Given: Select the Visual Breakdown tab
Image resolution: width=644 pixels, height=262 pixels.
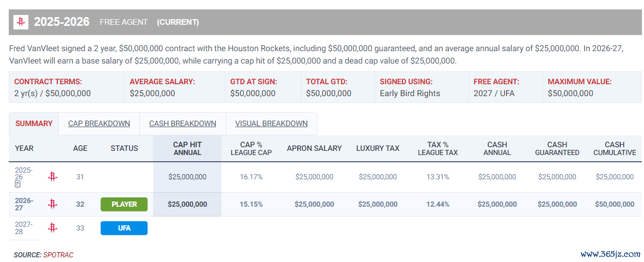Looking at the screenshot, I should click(x=271, y=124).
